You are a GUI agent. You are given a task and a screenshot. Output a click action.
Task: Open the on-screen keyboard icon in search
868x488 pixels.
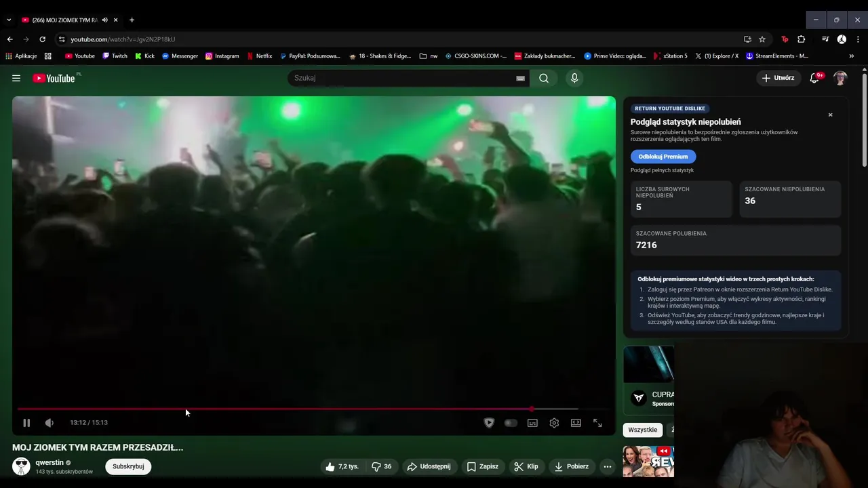(x=520, y=78)
